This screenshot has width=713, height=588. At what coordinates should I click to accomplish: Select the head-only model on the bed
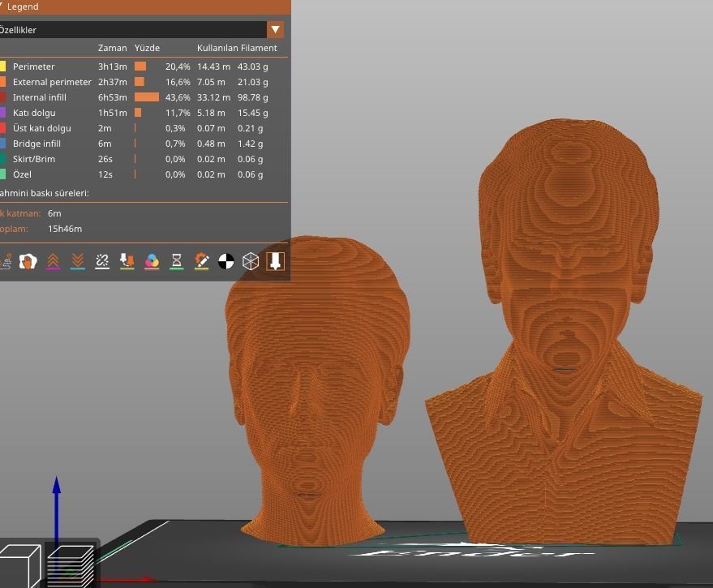tap(316, 391)
